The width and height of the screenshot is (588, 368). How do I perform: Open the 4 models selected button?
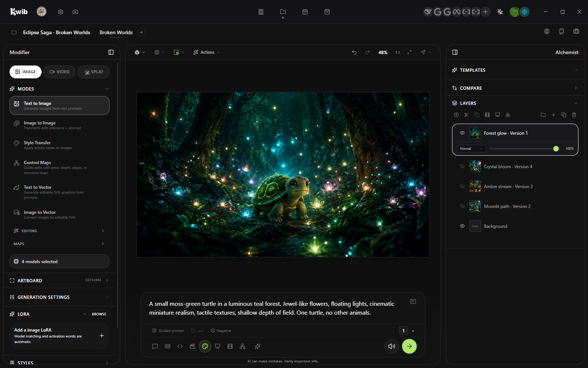point(59,261)
